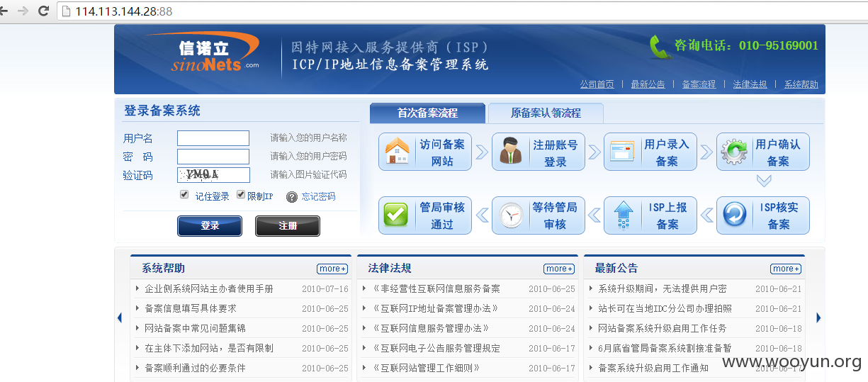Open the 最新公告 header link
Viewport: 868px width, 382px height.
click(x=648, y=84)
